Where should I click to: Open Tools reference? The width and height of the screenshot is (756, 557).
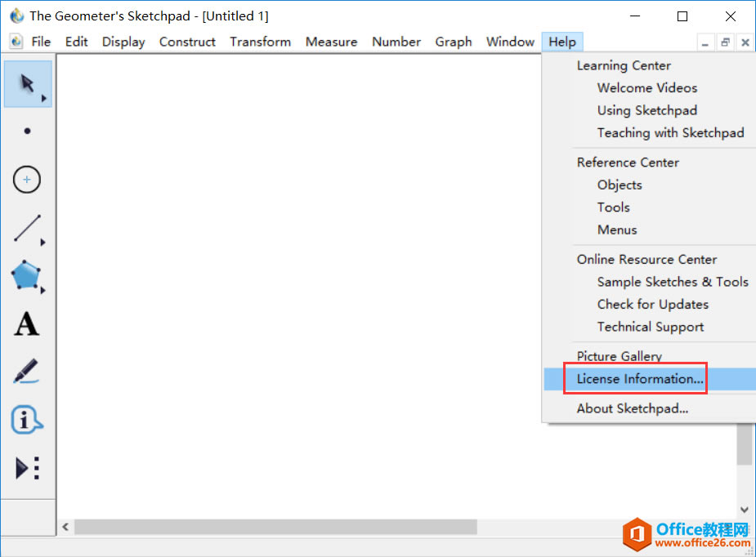point(613,207)
